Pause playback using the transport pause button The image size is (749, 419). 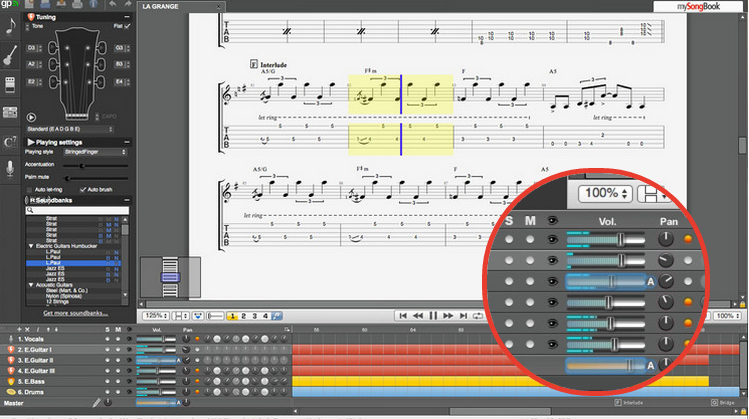pyautogui.click(x=435, y=316)
